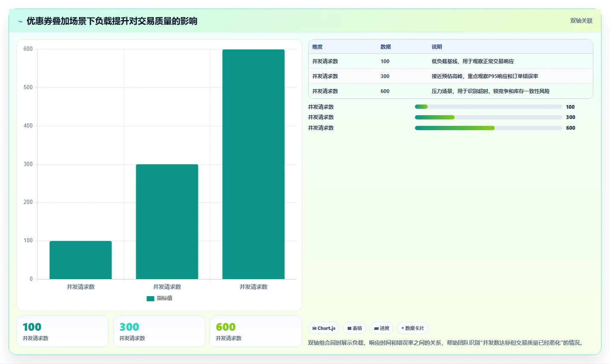Click the progress bar showing 300
This screenshot has height=364, width=610.
click(489, 117)
